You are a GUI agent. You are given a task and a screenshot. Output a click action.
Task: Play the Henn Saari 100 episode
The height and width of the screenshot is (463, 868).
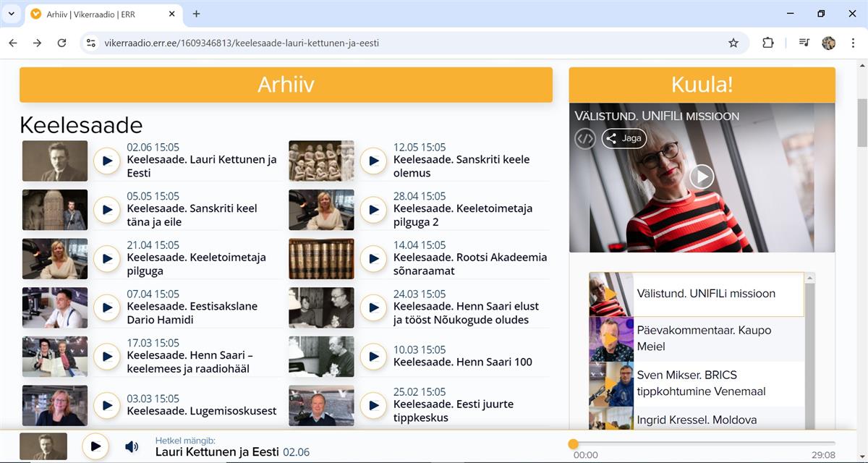[x=373, y=356]
